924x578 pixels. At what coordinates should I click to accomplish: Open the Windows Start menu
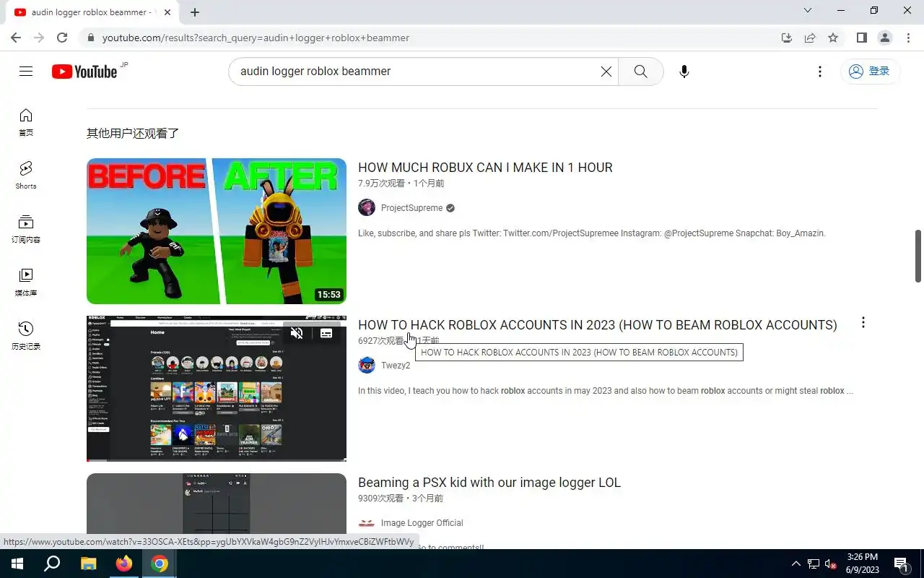click(17, 564)
